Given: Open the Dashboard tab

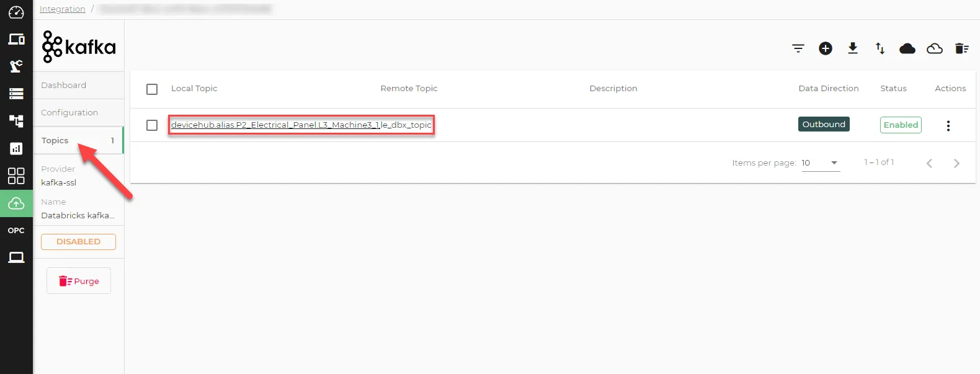Looking at the screenshot, I should (x=79, y=86).
